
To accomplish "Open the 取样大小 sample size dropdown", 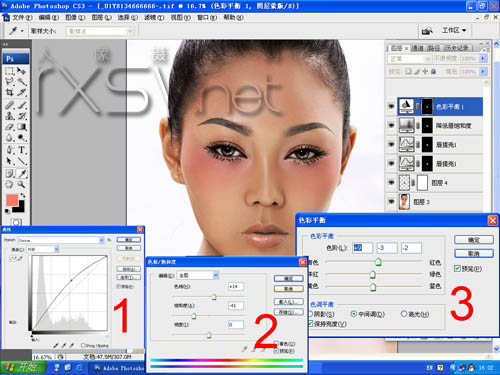I will pos(100,31).
